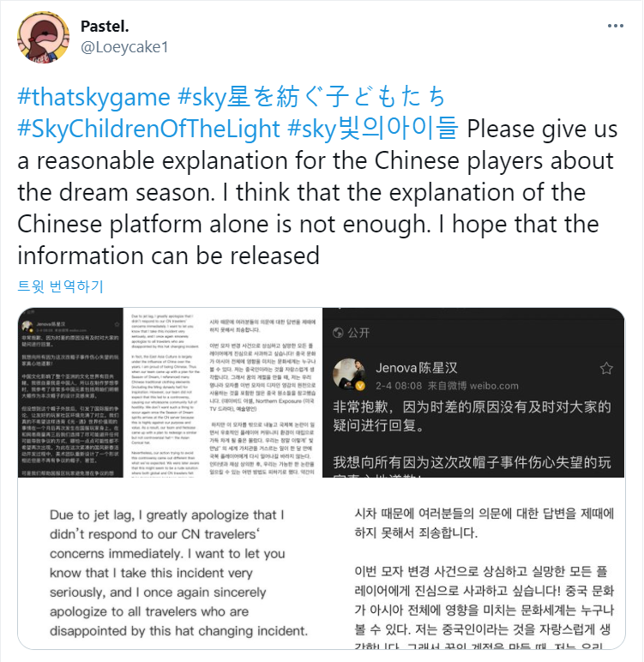Screen dimensions: 644x662
Task: Open the small English statement thumbnail
Action: point(165,393)
